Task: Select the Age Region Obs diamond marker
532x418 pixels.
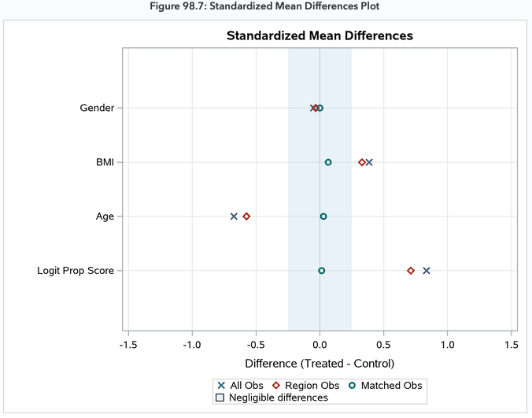Action: (246, 216)
